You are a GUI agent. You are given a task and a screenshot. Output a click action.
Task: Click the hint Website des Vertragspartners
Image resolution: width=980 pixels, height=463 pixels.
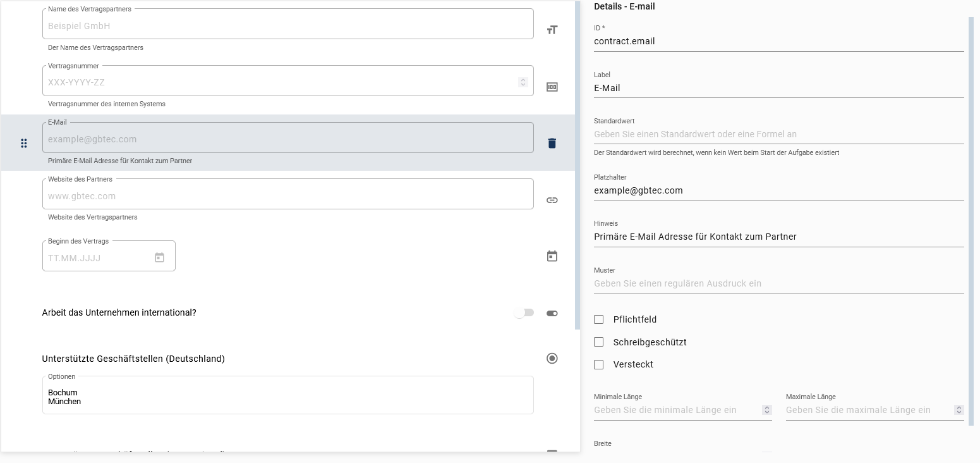[x=93, y=217]
